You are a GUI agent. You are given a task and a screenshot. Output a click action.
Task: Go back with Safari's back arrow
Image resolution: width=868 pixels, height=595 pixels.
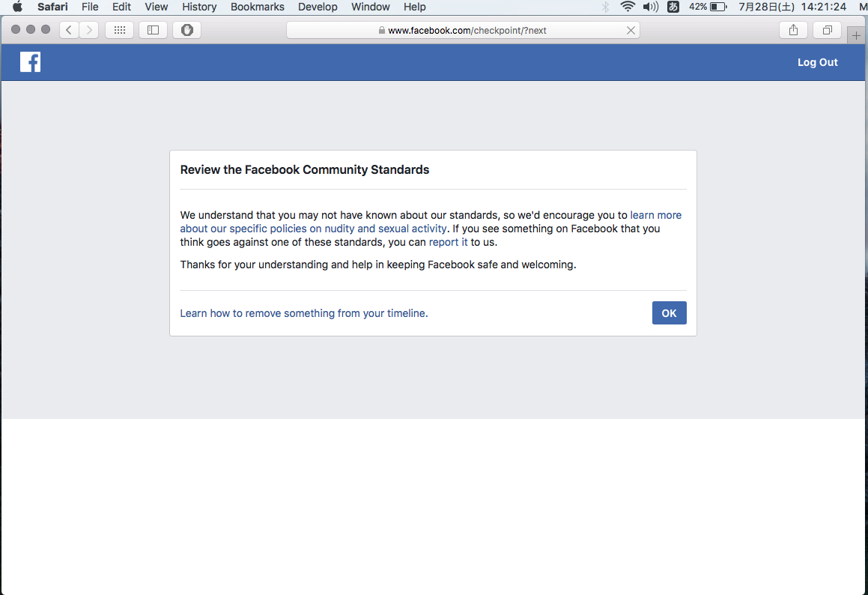(69, 30)
